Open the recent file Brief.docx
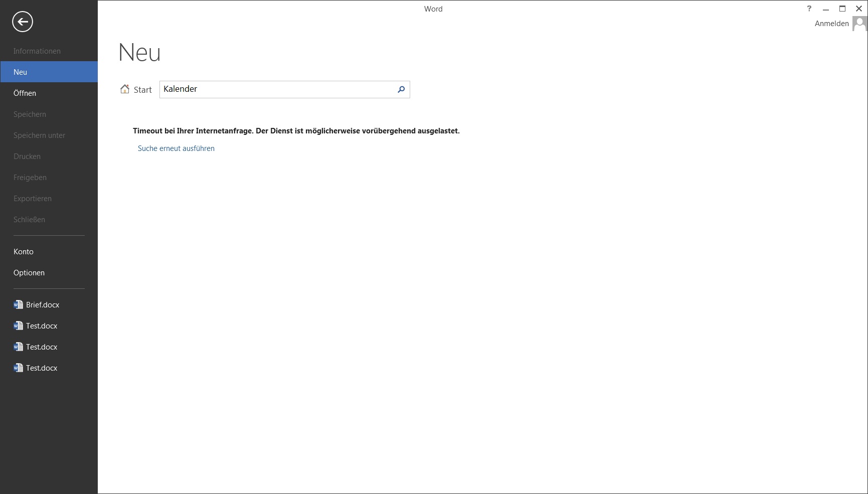The height and width of the screenshot is (494, 868). pos(43,305)
